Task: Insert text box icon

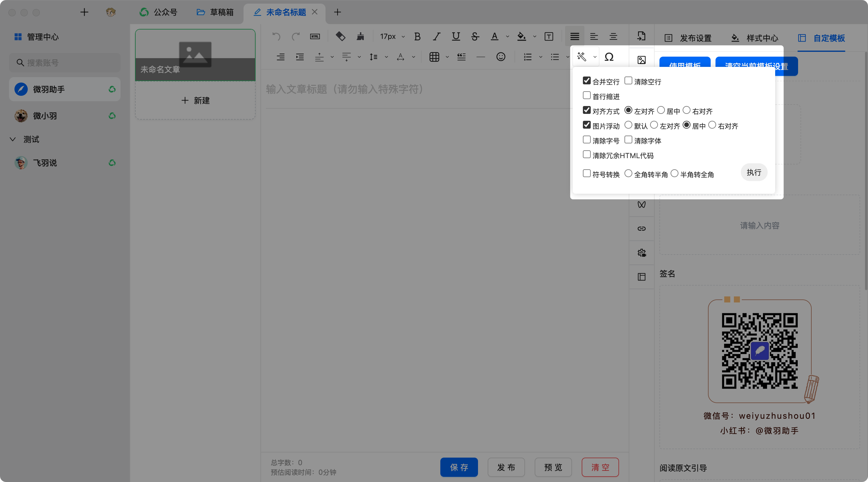Action: (x=549, y=36)
